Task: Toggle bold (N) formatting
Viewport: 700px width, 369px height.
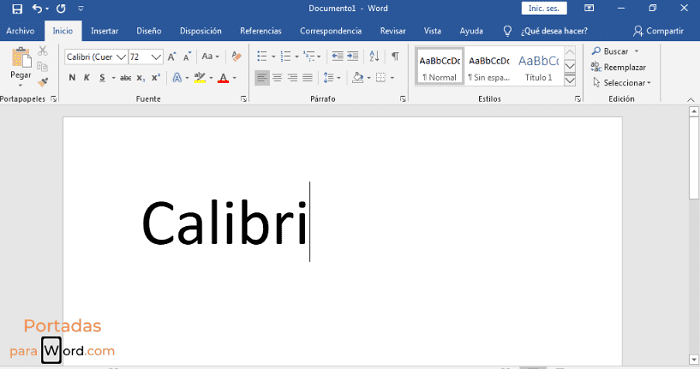Action: click(72, 78)
